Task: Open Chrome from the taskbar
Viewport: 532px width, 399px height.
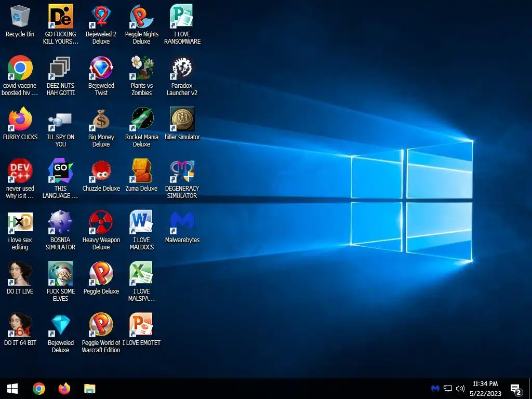Action: point(38,389)
